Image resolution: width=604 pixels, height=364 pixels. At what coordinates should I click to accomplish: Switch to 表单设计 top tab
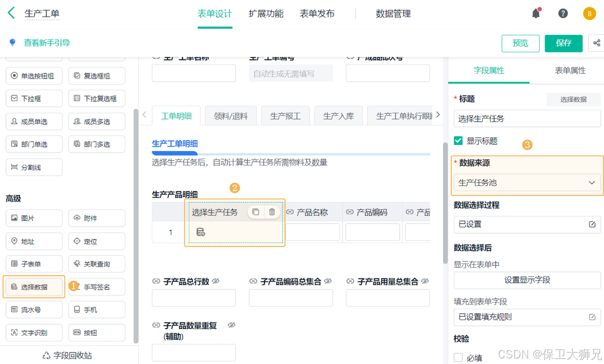click(215, 14)
